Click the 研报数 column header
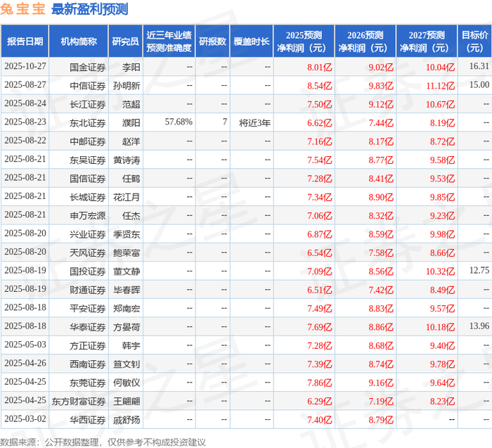 213,41
